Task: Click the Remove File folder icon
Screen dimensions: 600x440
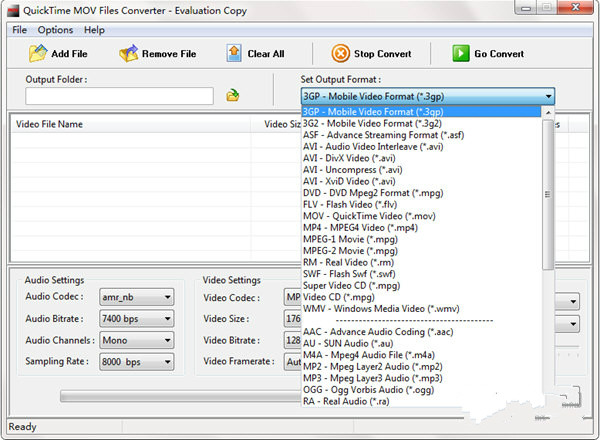Action: 129,54
